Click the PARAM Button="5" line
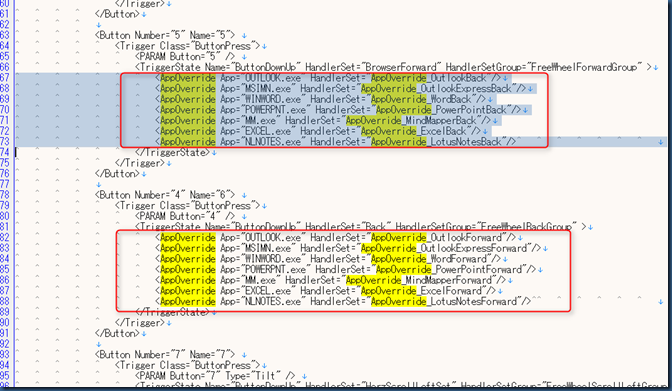Viewport: 672px width, 391px height. coord(185,57)
